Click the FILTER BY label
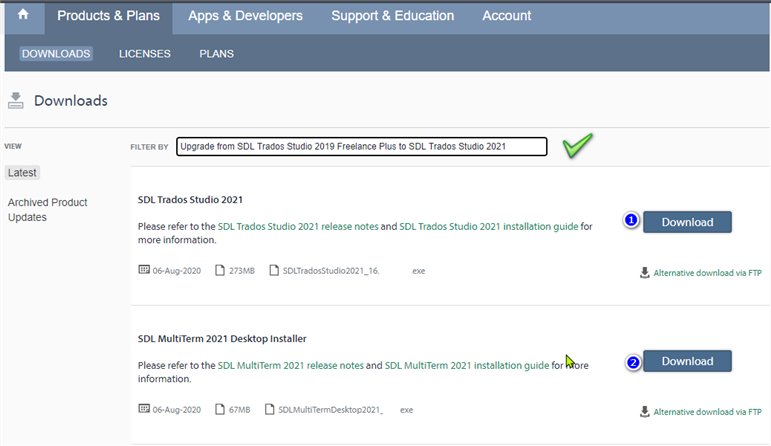This screenshot has width=771, height=446. tap(149, 147)
